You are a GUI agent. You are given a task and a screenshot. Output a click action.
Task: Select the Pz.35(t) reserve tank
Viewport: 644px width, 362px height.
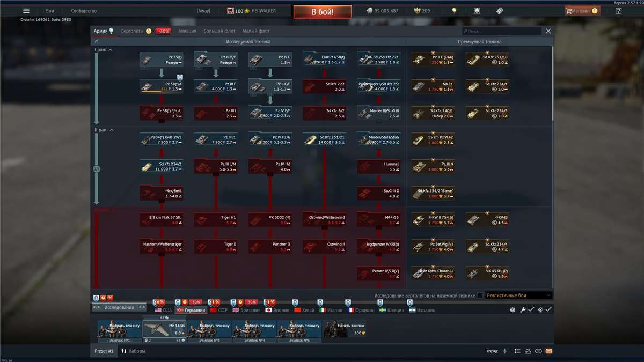pos(162,59)
